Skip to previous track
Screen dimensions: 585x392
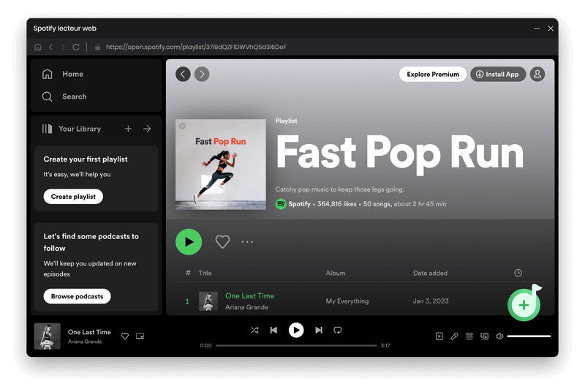273,330
